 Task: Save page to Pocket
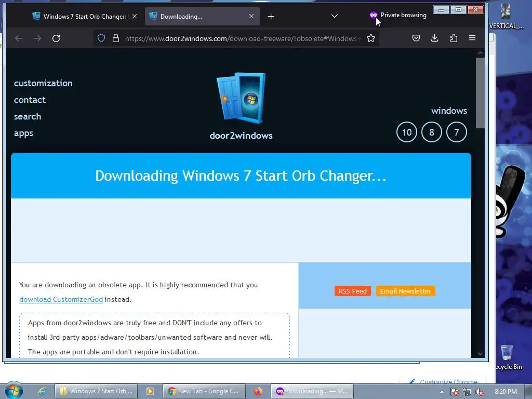[416, 38]
